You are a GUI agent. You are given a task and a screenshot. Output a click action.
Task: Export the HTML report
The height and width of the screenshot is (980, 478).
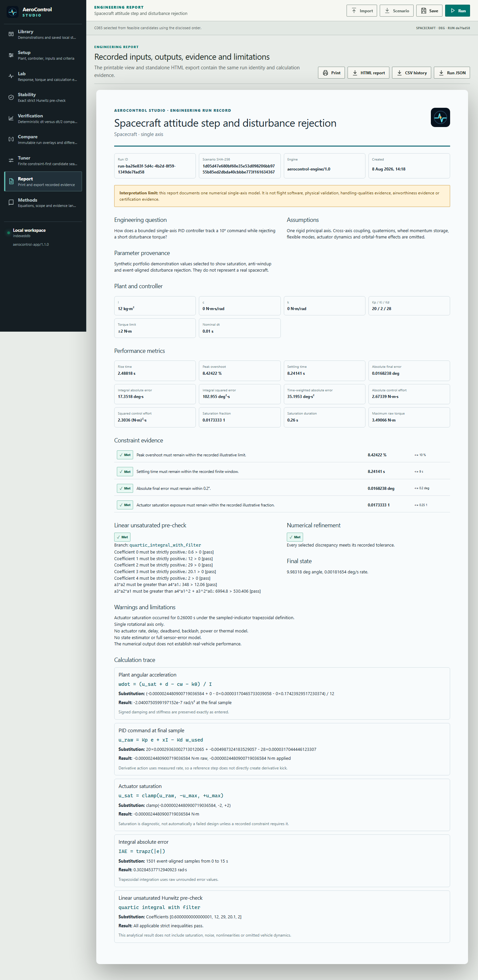[368, 73]
